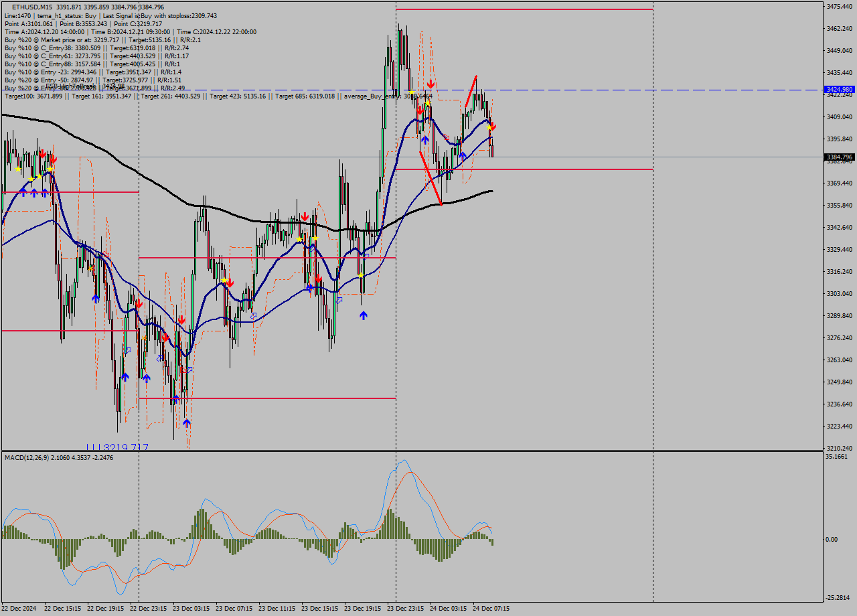Click the red sell arrow at the latest candle

point(493,126)
